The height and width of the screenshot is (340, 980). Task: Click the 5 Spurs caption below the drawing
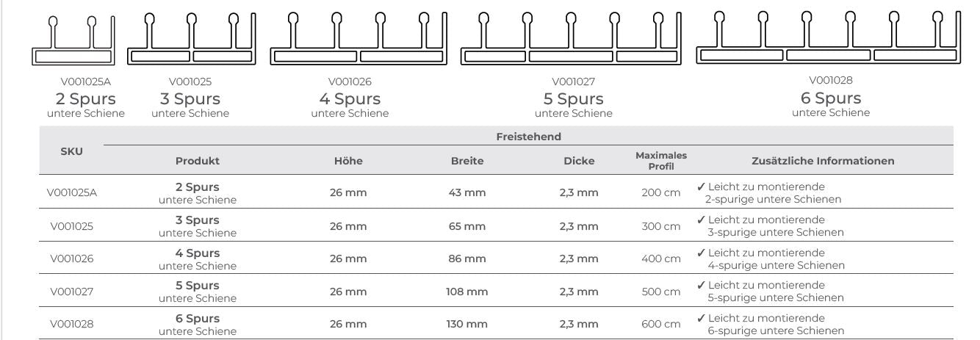[x=573, y=98]
